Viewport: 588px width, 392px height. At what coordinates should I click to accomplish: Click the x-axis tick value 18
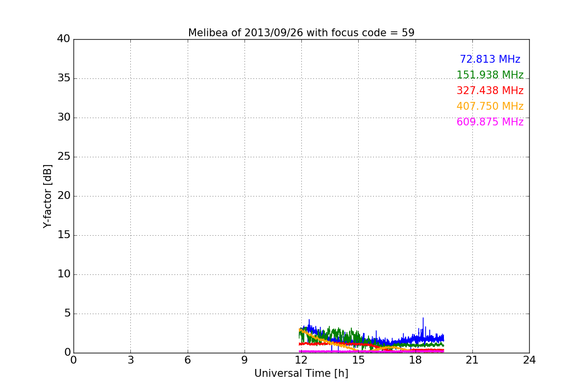coord(416,360)
